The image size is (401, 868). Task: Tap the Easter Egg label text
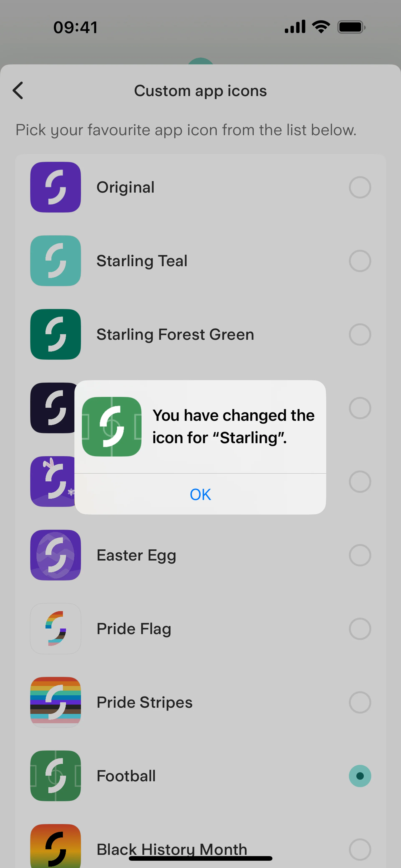click(136, 555)
